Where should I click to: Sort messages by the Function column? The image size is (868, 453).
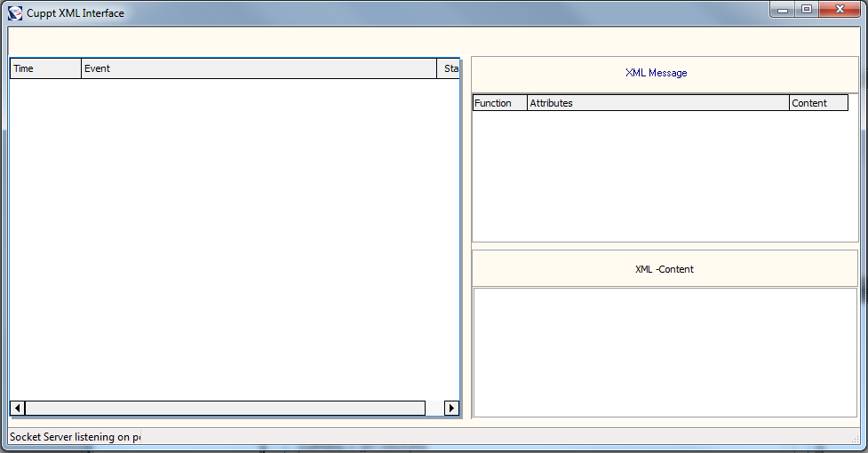[499, 103]
